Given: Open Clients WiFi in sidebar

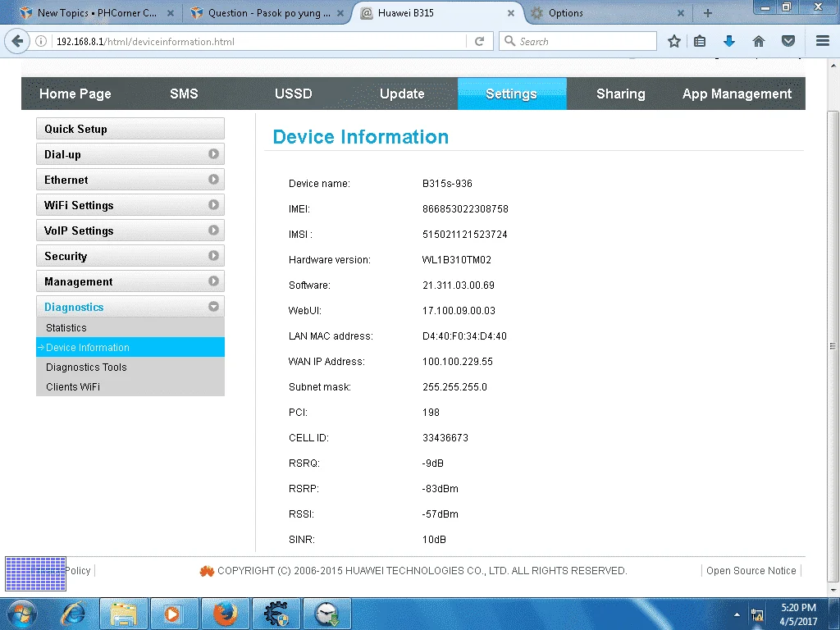Looking at the screenshot, I should coord(130,386).
